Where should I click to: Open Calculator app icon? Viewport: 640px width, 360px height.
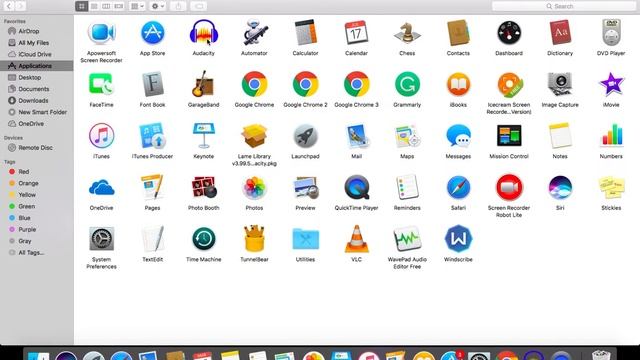(305, 33)
